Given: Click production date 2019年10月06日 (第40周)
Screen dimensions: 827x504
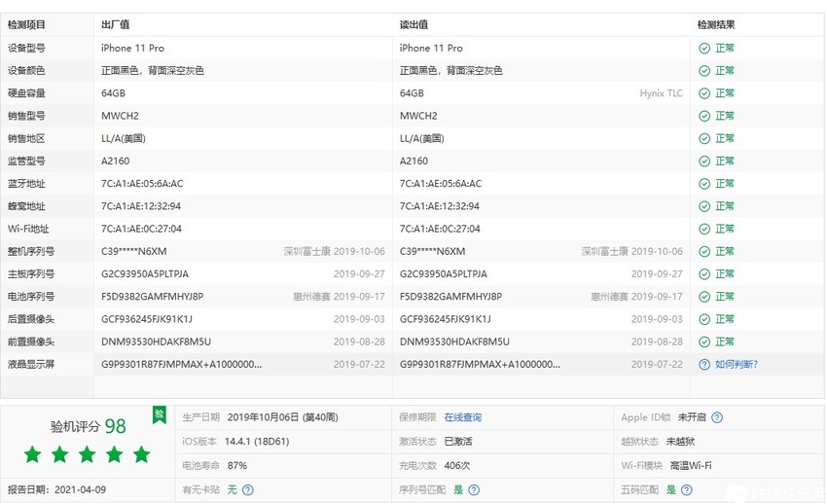Looking at the screenshot, I should (x=283, y=417).
